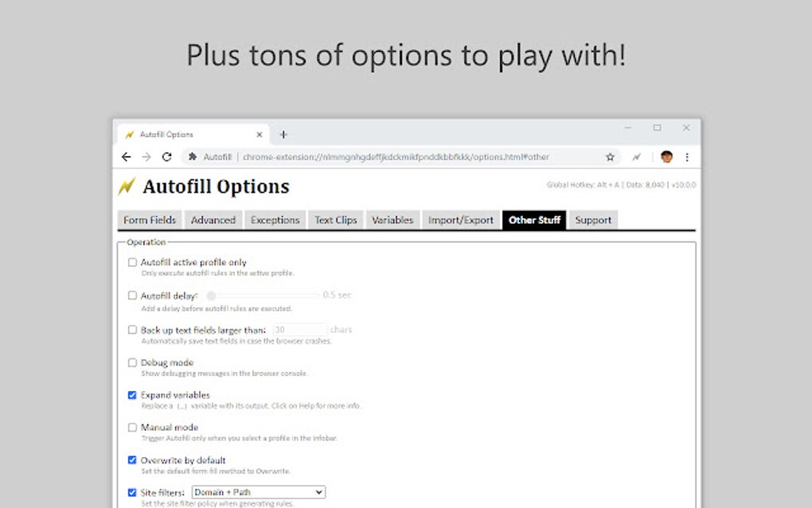Image resolution: width=812 pixels, height=508 pixels.
Task: Open the Chrome three-dot menu
Action: click(x=687, y=157)
